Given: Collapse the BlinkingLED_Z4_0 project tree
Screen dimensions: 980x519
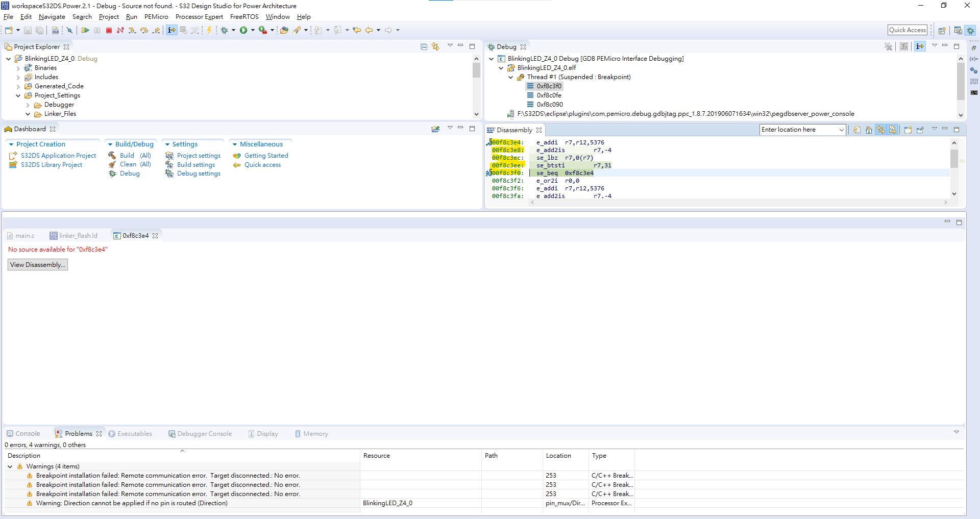Looking at the screenshot, I should (8, 58).
